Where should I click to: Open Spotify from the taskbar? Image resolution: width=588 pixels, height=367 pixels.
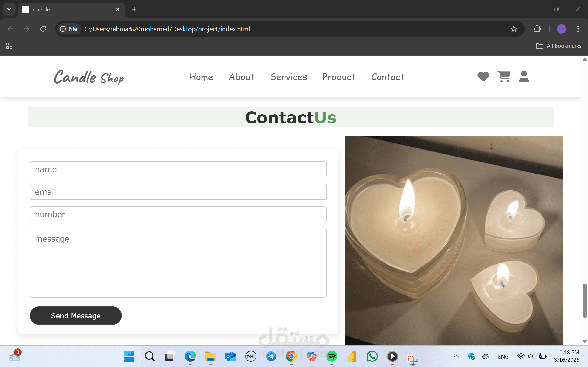332,356
